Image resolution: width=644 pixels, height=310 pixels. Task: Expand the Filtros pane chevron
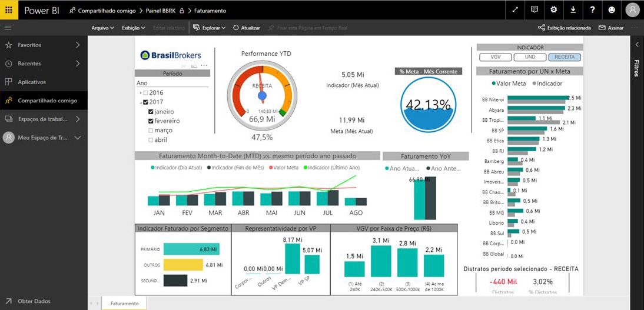click(x=636, y=44)
